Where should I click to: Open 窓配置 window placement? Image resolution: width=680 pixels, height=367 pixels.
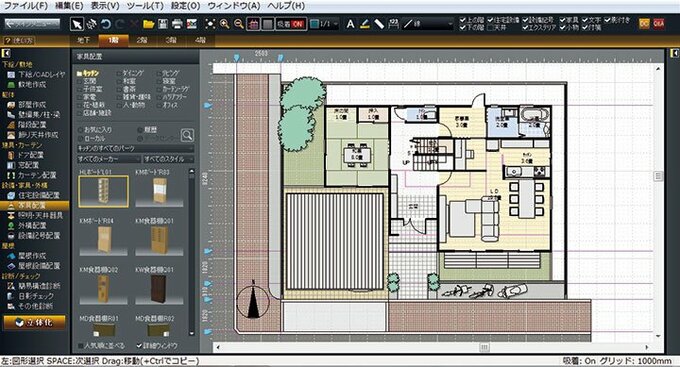[x=23, y=165]
